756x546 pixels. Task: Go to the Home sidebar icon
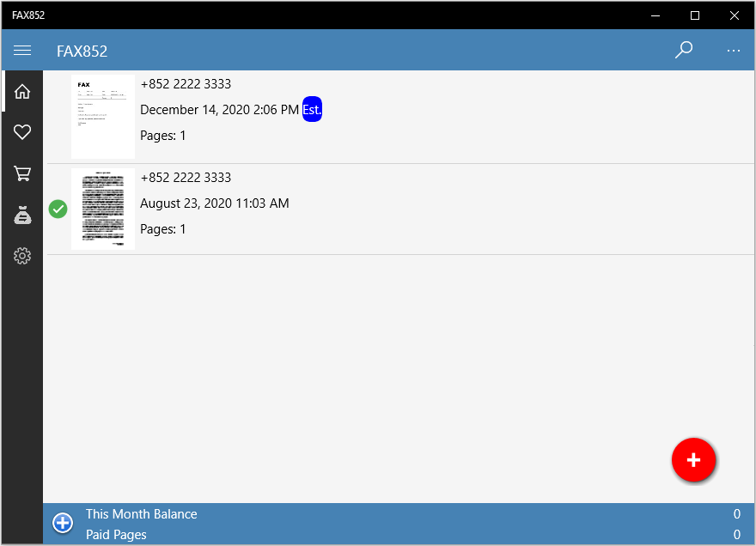point(22,91)
